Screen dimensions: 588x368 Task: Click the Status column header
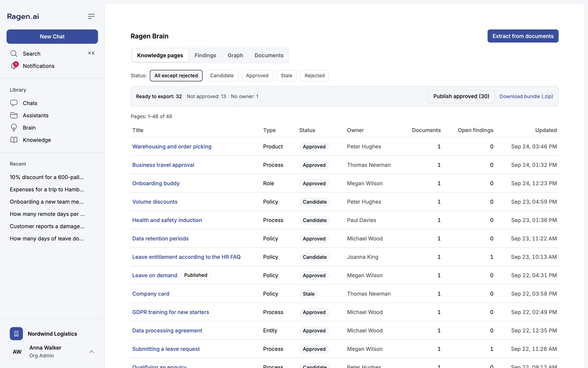307,130
